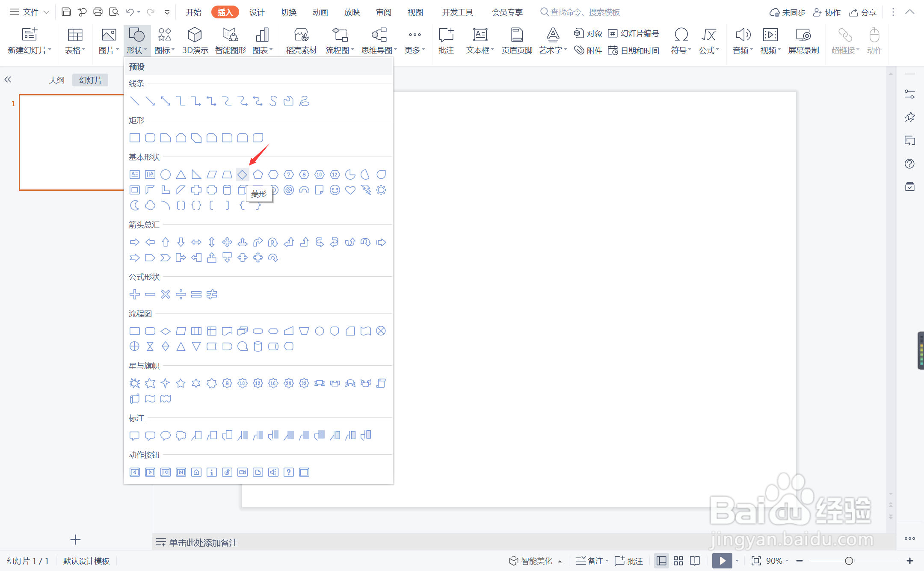Toggle reading view in status bar
Image resolution: width=924 pixels, height=571 pixels.
[695, 561]
